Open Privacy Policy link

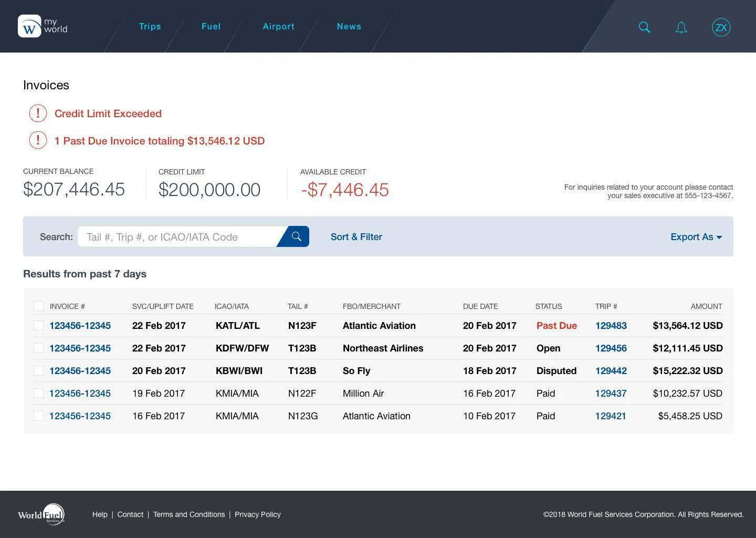258,514
